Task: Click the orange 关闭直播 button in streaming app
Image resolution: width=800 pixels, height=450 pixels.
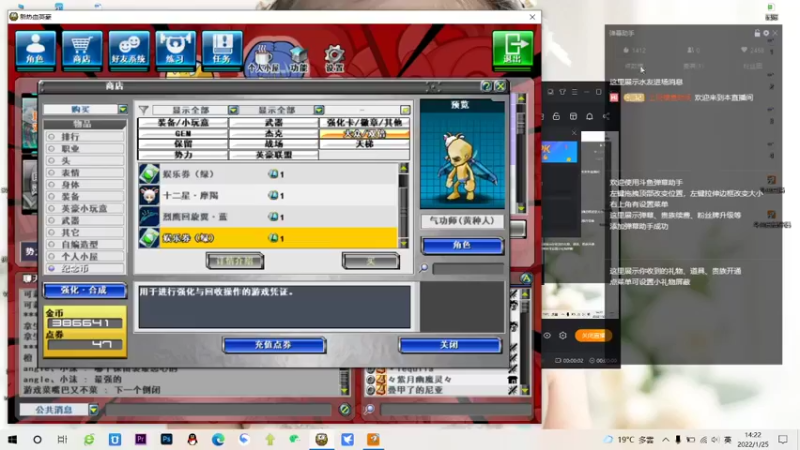Action: [593, 335]
